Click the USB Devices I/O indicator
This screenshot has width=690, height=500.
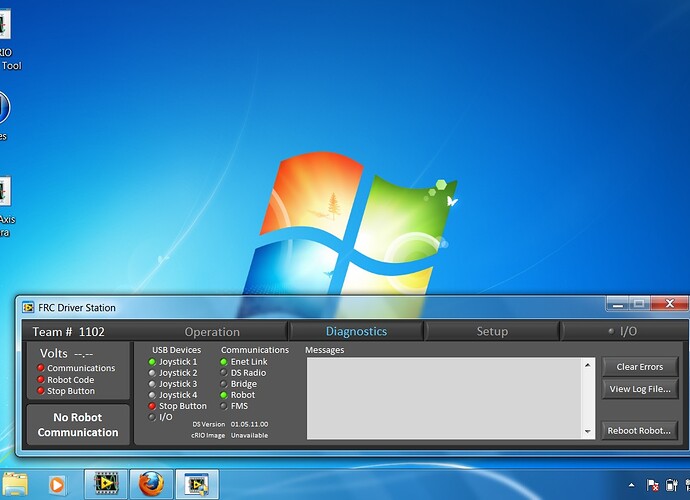152,417
